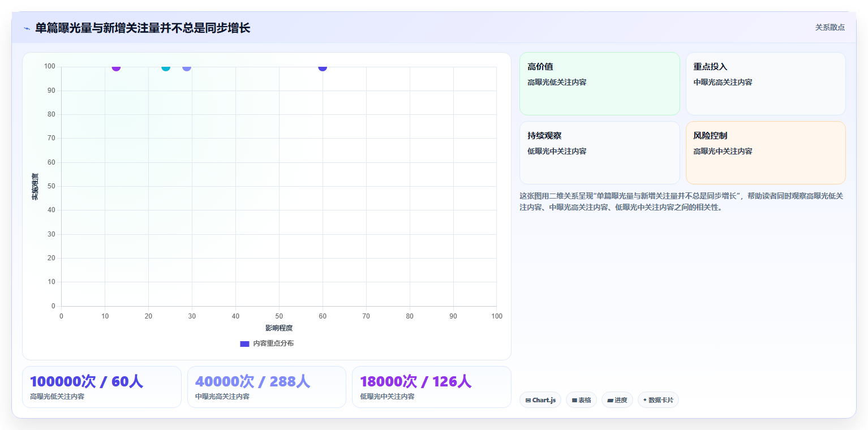Click 中曝光高关注内容 label under 40000次
Screen dimensions: 868x430
(x=222, y=397)
